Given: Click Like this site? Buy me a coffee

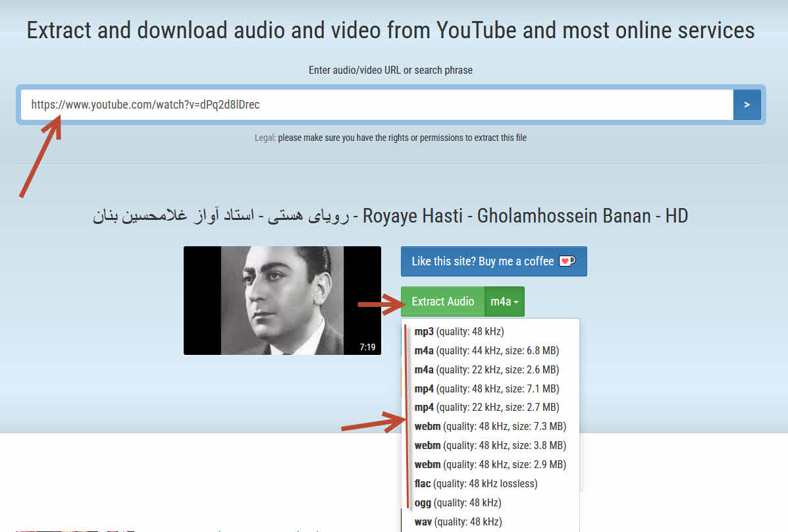Looking at the screenshot, I should tap(494, 261).
